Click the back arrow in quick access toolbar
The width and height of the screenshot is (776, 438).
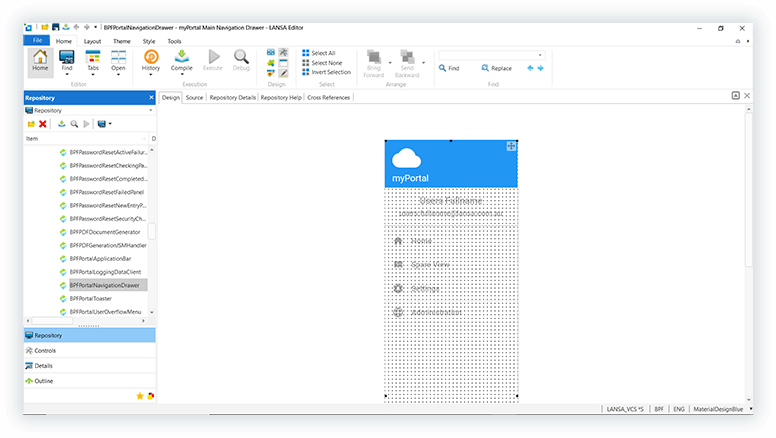pyautogui.click(x=76, y=27)
